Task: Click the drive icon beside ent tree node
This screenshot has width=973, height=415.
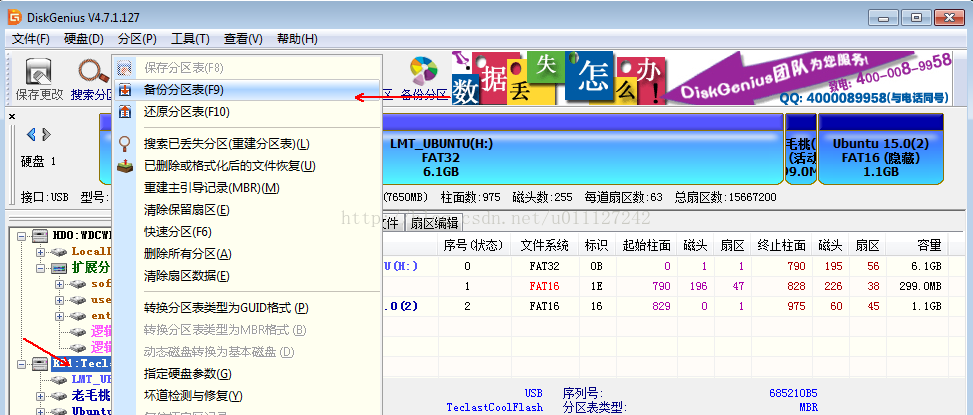Action: click(78, 316)
